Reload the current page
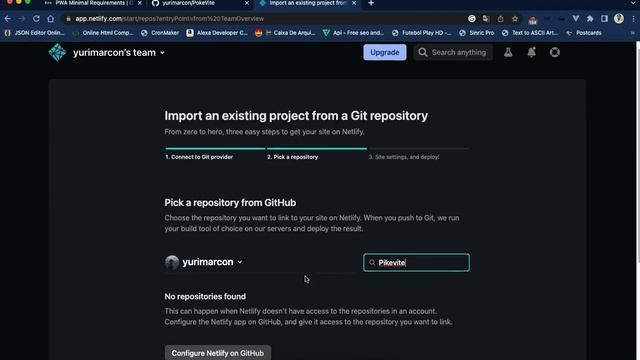640x360 pixels. pos(36,19)
